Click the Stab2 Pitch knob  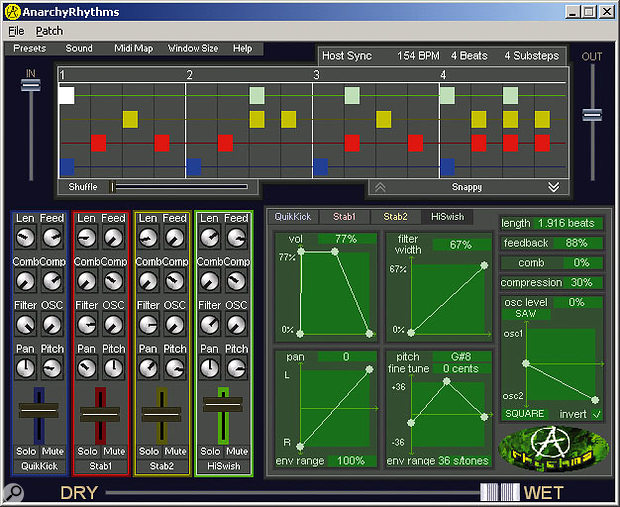coord(174,368)
